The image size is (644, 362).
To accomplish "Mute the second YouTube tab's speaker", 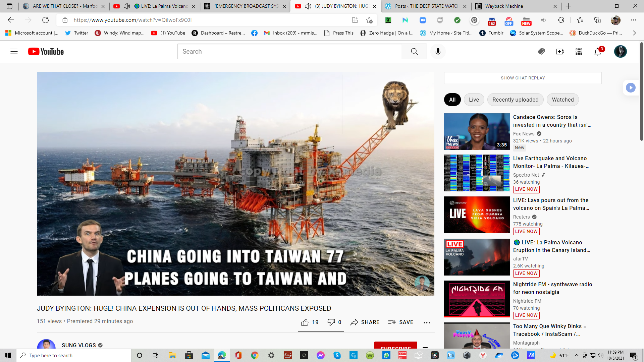I will (x=127, y=6).
